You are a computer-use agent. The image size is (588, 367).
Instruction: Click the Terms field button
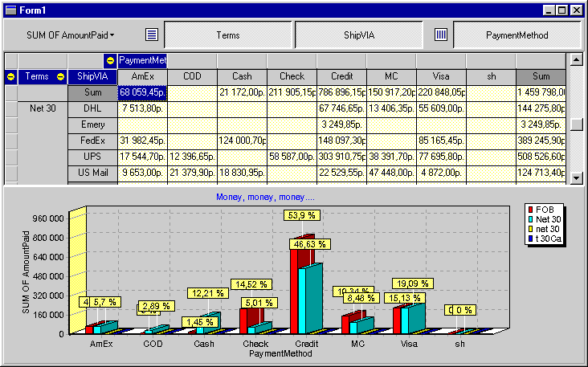click(x=227, y=35)
